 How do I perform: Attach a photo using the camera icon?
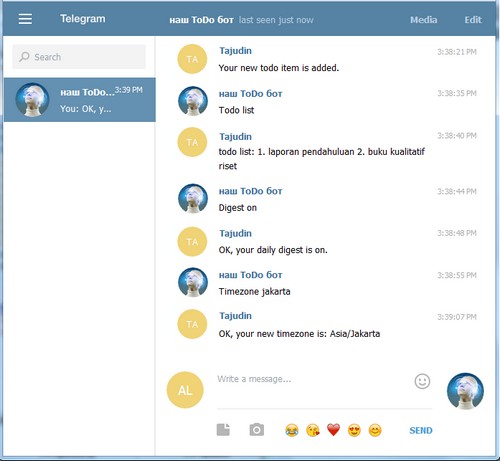click(257, 430)
